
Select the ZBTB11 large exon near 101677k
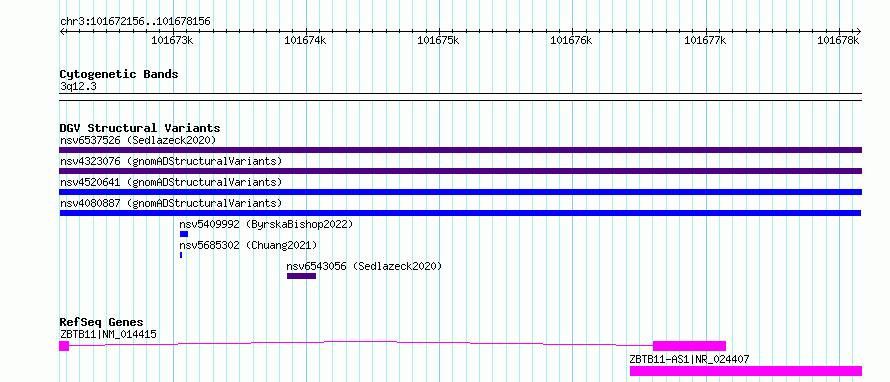(x=690, y=346)
